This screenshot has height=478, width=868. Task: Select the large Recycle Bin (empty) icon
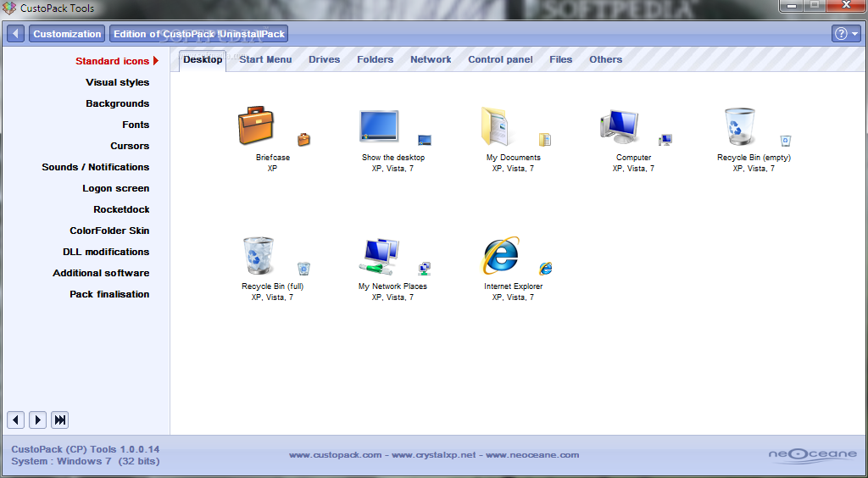pos(740,126)
